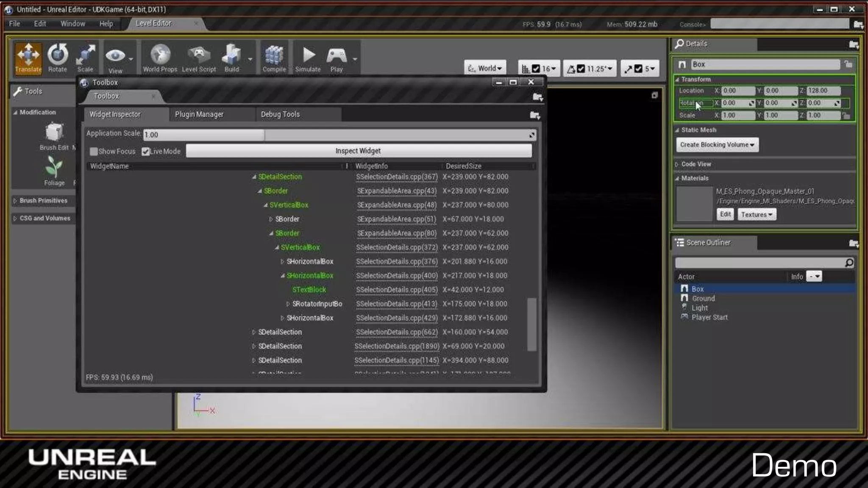This screenshot has height=488, width=868.
Task: Uncheck the Live Mode checkbox
Action: pos(145,151)
